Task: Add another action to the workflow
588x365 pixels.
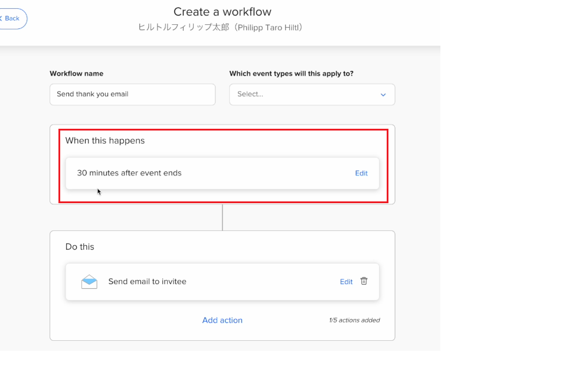Action: [223, 320]
